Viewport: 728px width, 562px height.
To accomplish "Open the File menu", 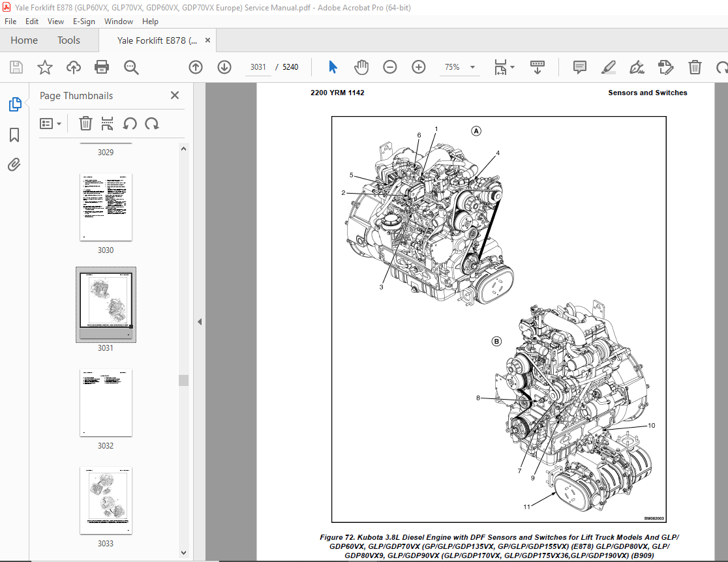I will pos(10,22).
